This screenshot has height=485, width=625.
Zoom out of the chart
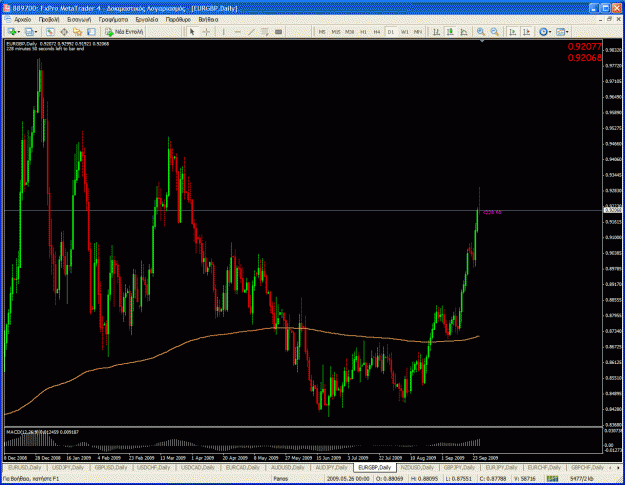(495, 32)
